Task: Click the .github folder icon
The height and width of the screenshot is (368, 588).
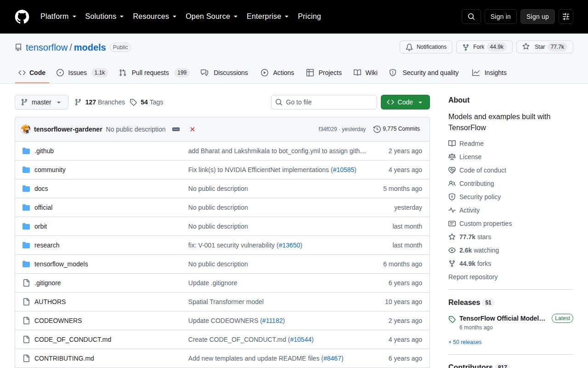Action: pyautogui.click(x=26, y=151)
